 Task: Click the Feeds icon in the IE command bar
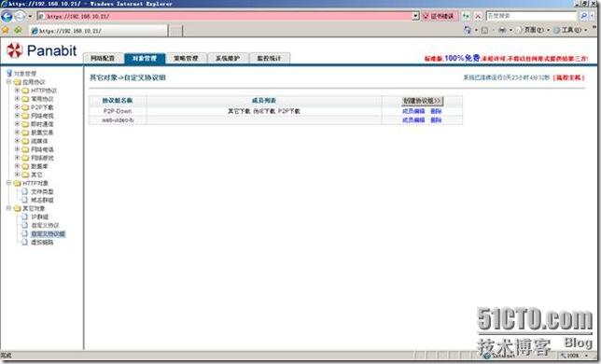485,30
